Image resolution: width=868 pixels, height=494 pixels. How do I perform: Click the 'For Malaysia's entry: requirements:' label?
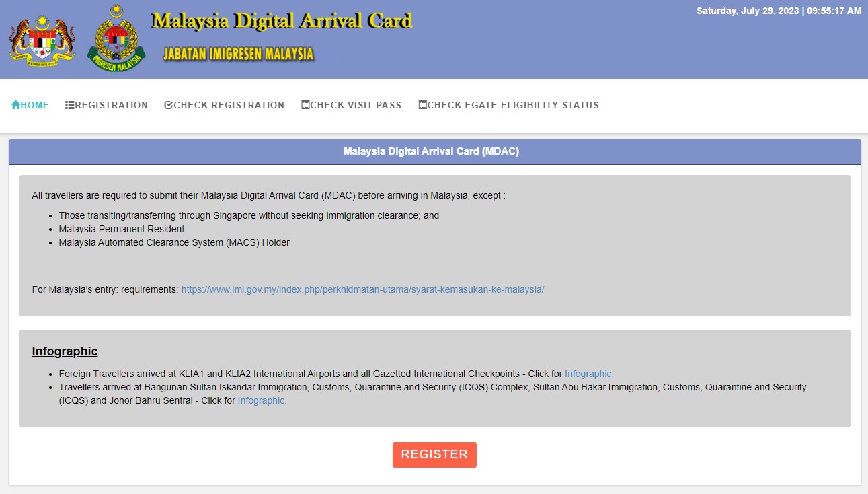click(x=105, y=289)
